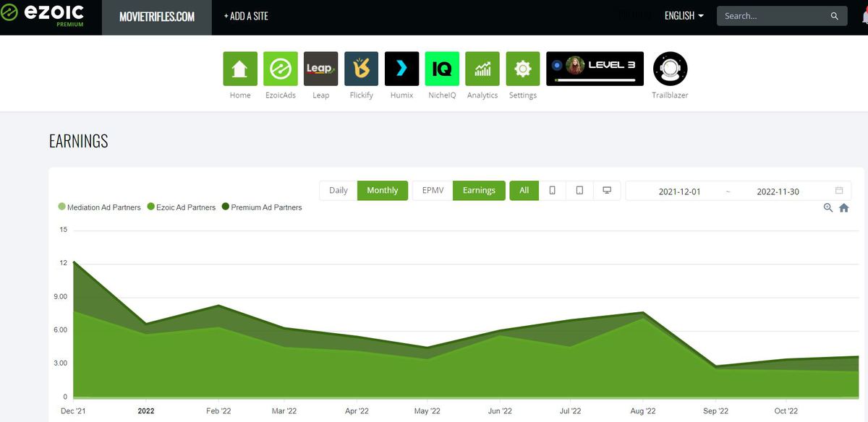Expand the English language dropdown

coord(684,16)
